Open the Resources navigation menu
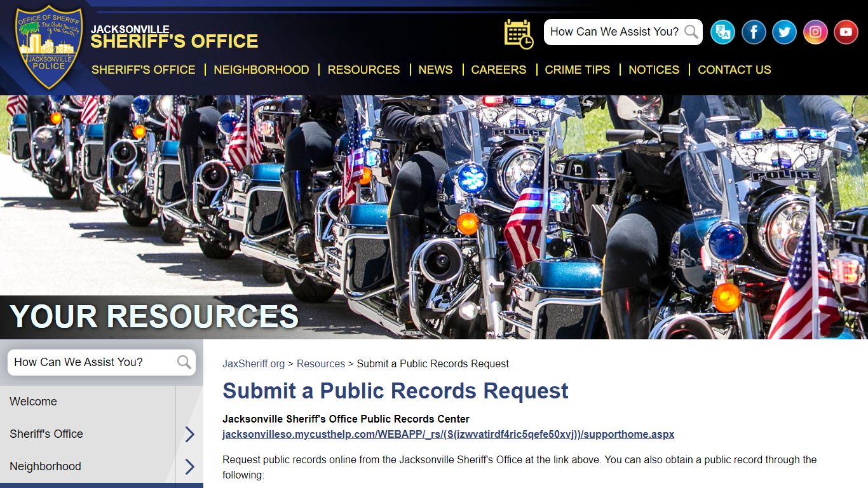This screenshot has height=488, width=868. click(x=363, y=70)
